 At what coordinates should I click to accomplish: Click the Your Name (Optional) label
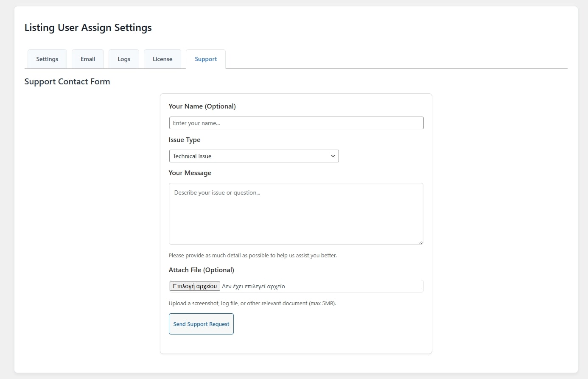(202, 106)
